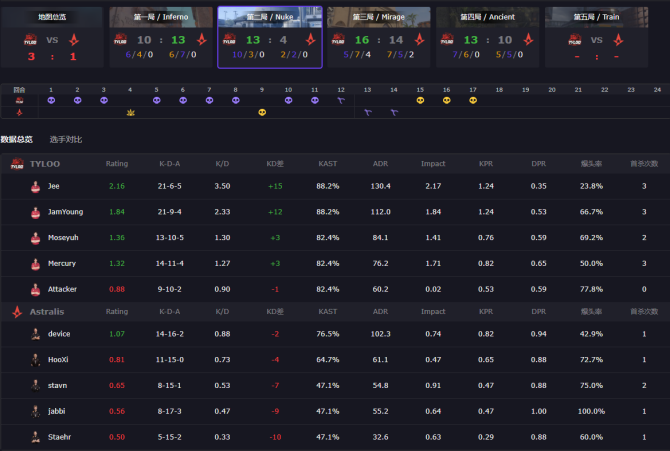This screenshot has height=451, width=670.
Task: Click round 4 bomb explosion icon
Action: point(130,112)
